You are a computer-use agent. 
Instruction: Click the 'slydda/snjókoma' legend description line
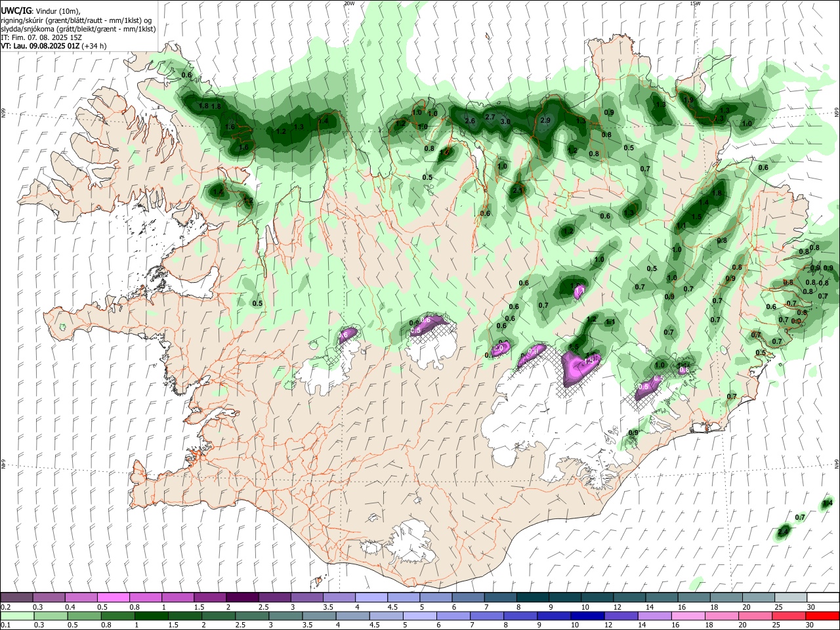click(x=78, y=29)
